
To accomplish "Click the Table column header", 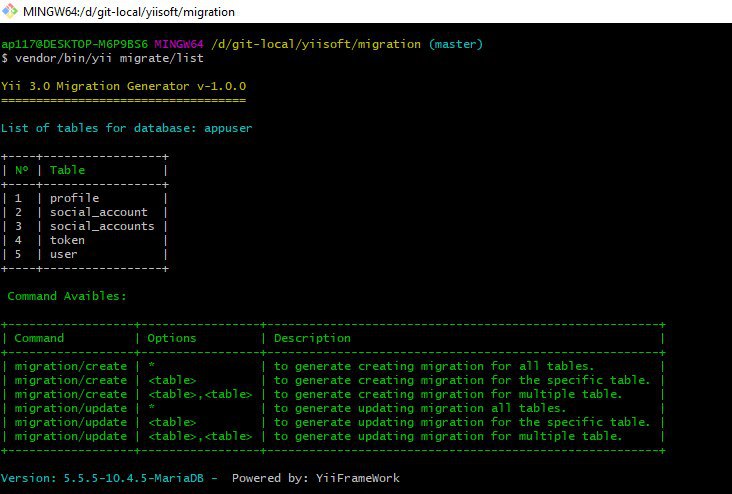I will click(x=68, y=170).
